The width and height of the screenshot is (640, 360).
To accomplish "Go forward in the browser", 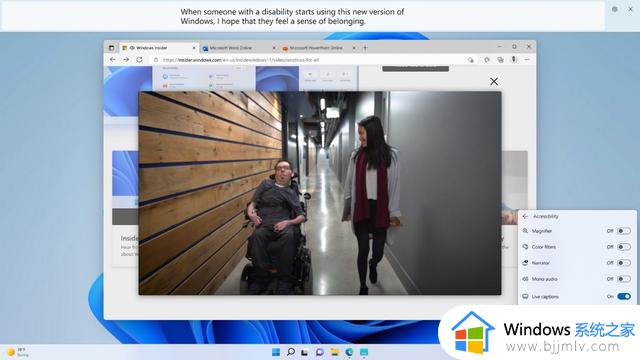I will tap(126, 60).
